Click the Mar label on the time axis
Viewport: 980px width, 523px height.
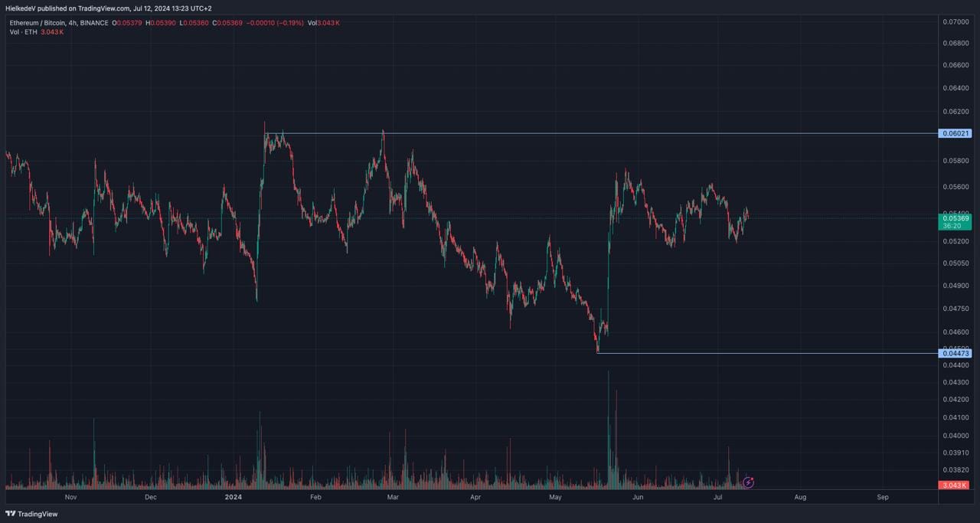[x=393, y=497]
